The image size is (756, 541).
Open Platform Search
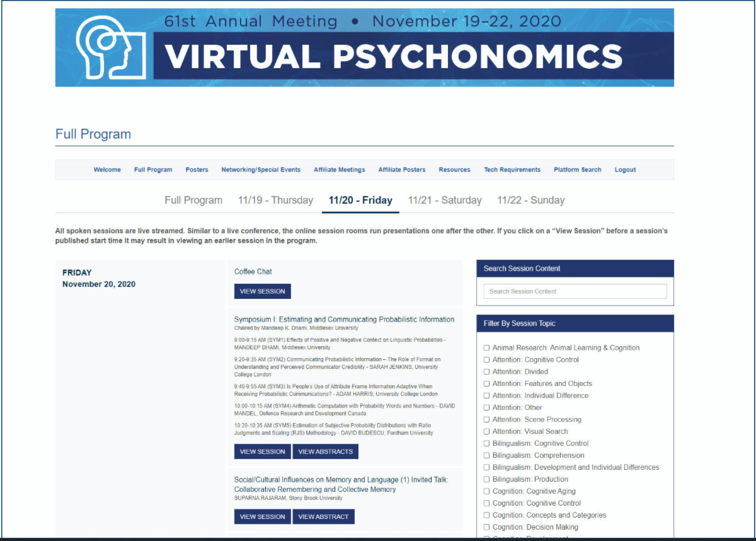(578, 170)
